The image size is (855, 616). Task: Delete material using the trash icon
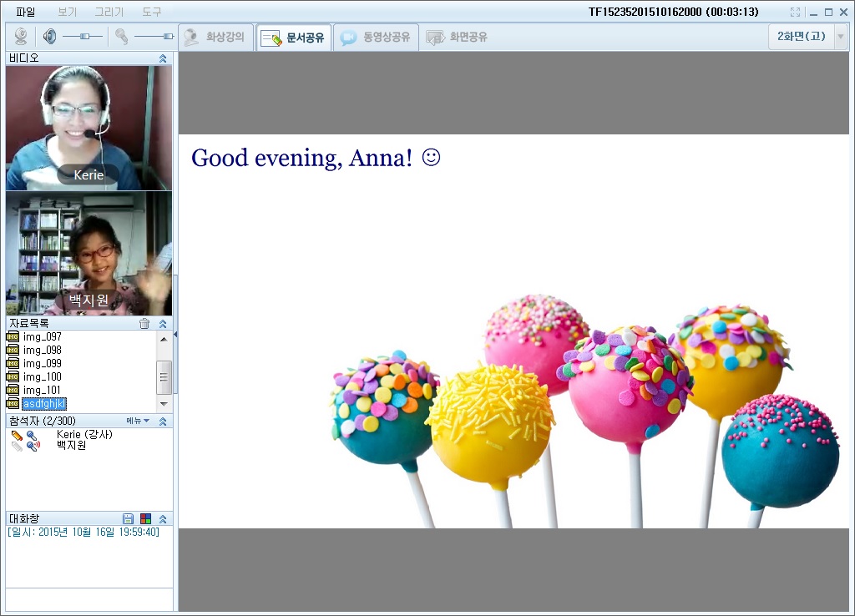144,324
